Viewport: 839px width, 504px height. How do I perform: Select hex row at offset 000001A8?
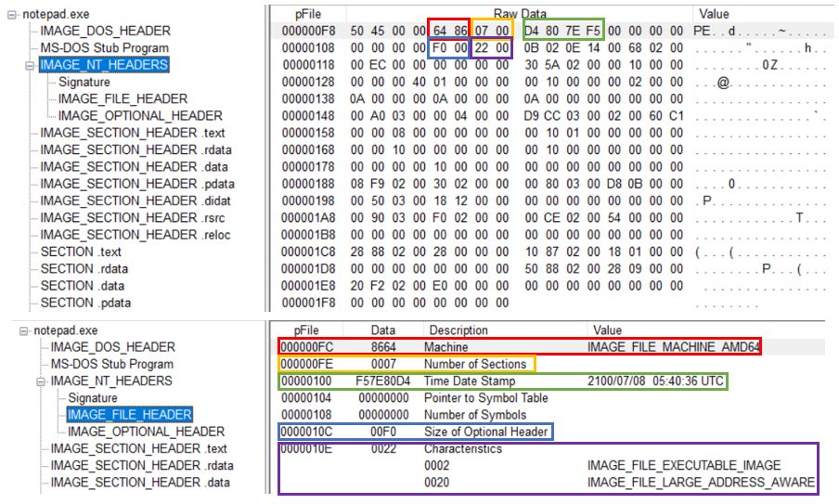click(551, 218)
